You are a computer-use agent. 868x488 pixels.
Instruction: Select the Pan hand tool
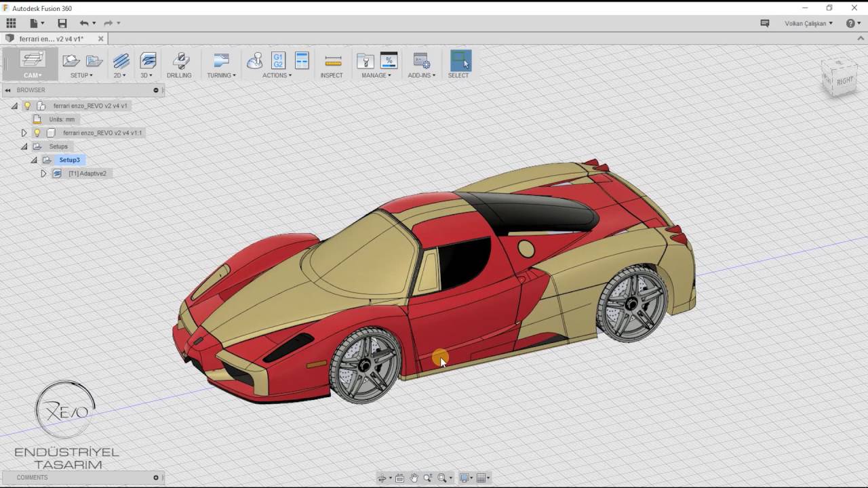[414, 478]
